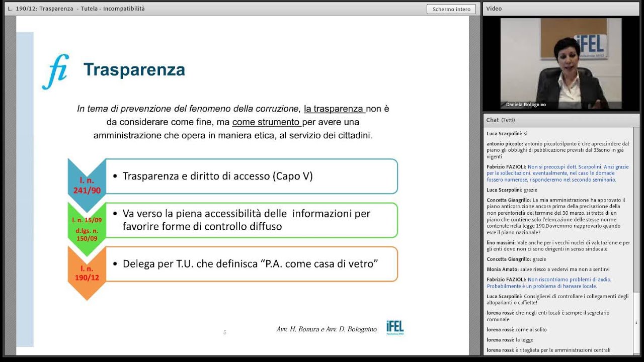Click chat message "lorena rossi: la legge"
This screenshot has width=644, height=362.
509,340
